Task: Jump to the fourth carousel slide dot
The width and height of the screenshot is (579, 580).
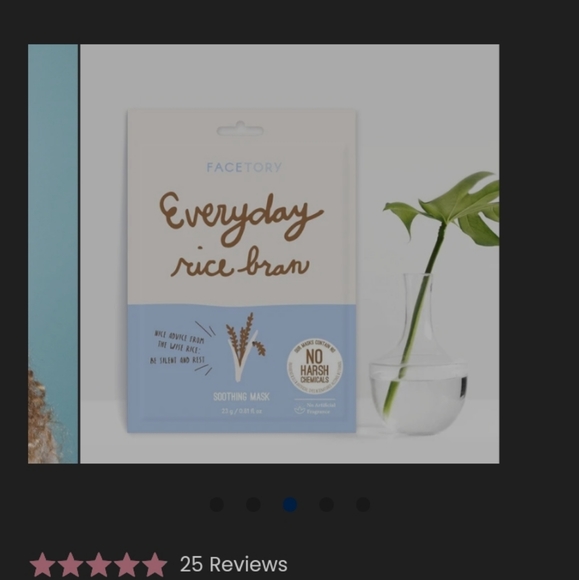Action: tap(326, 505)
